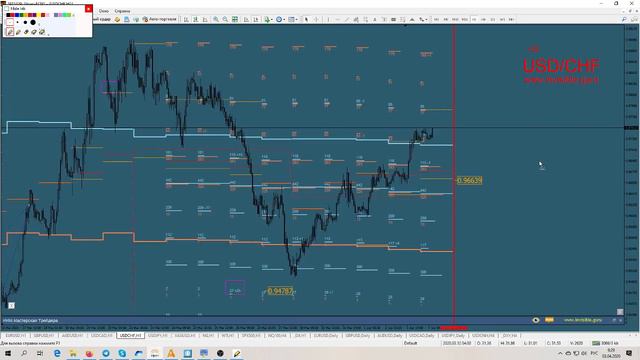Open the USDJPY,Daily chart tab
640x360 pixels.
pyautogui.click(x=453, y=336)
